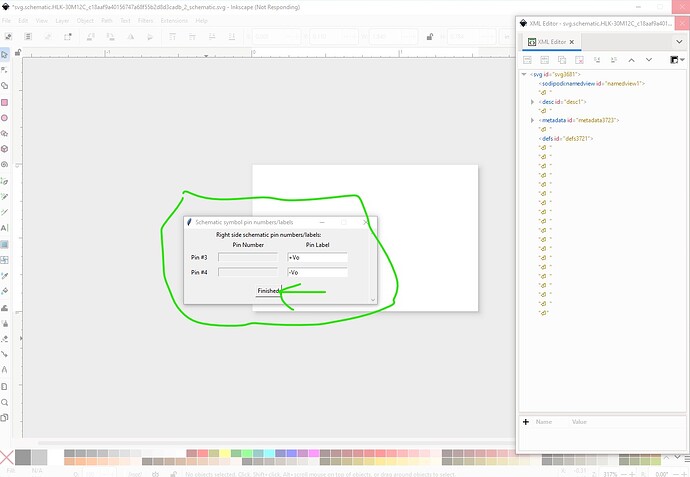This screenshot has width=690, height=477.
Task: Pick the no-paint X swatch in the palette
Action: 7,457
